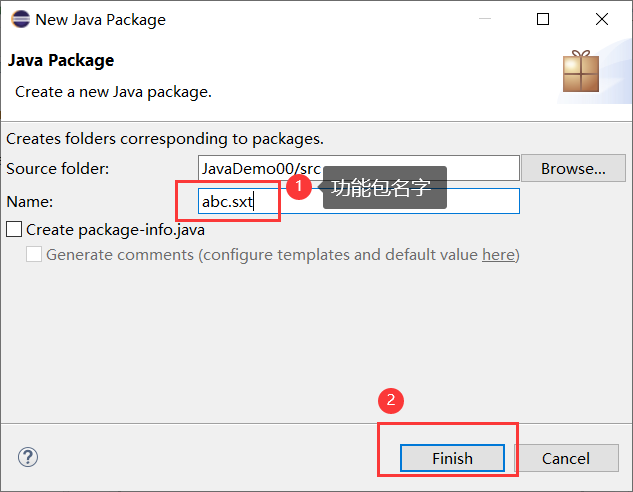The image size is (633, 492).
Task: Click the 'Source folder:' label
Action: [x=58, y=168]
